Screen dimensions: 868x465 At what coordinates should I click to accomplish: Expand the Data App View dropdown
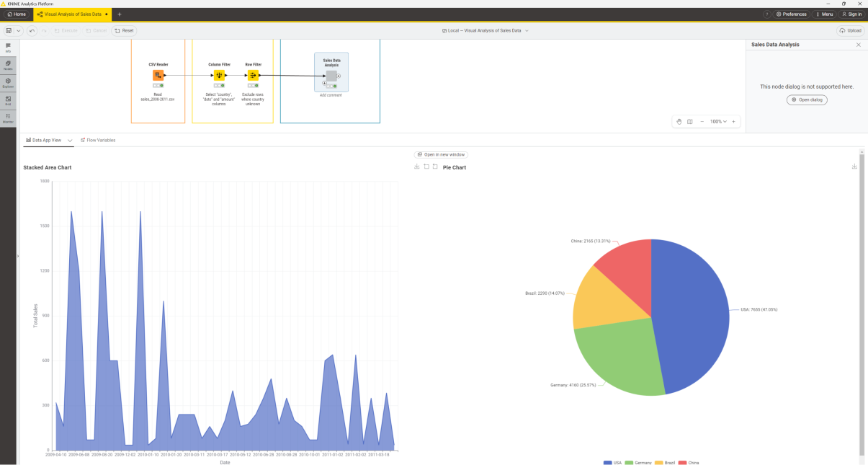pyautogui.click(x=68, y=140)
